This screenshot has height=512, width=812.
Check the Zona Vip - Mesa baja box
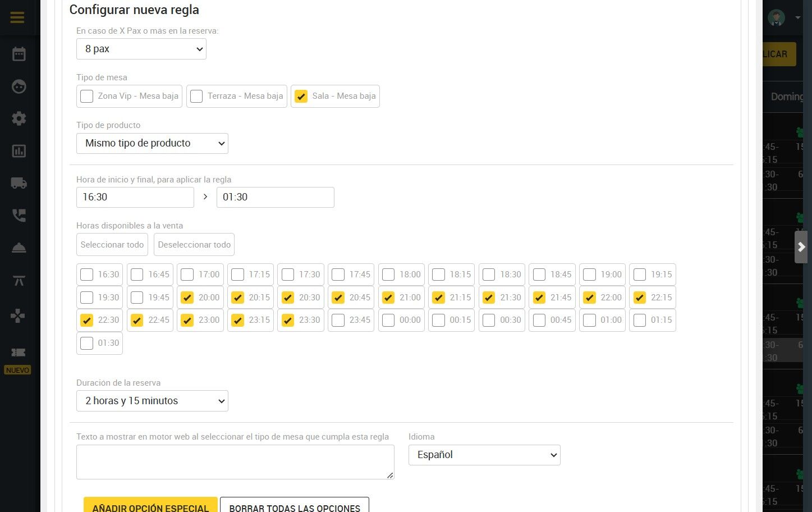coord(86,96)
